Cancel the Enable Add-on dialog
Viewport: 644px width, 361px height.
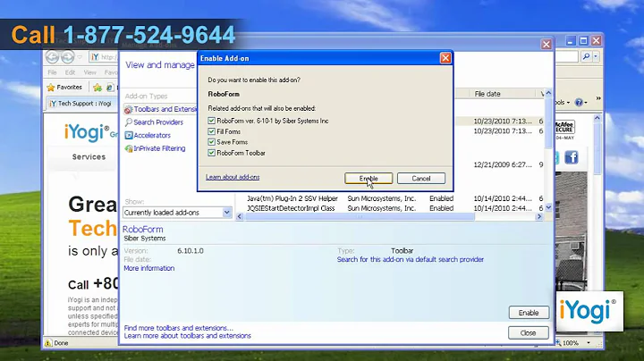point(421,179)
